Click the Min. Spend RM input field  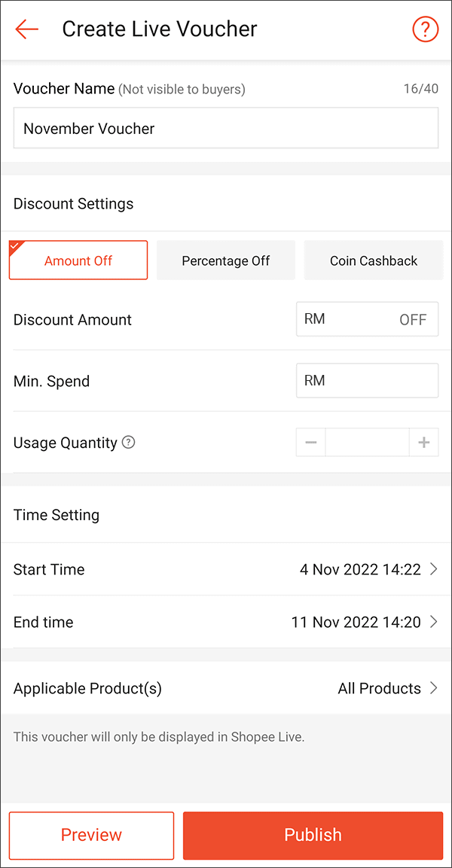point(367,380)
